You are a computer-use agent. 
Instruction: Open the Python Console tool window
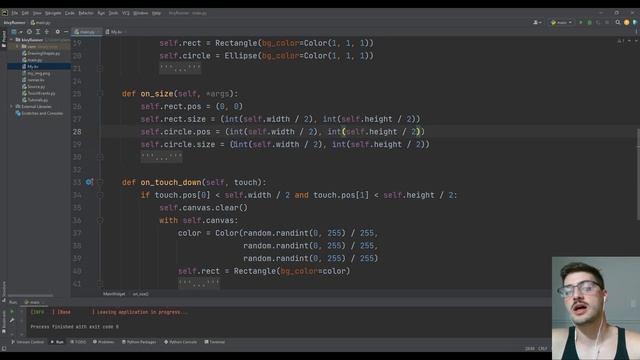coord(180,342)
